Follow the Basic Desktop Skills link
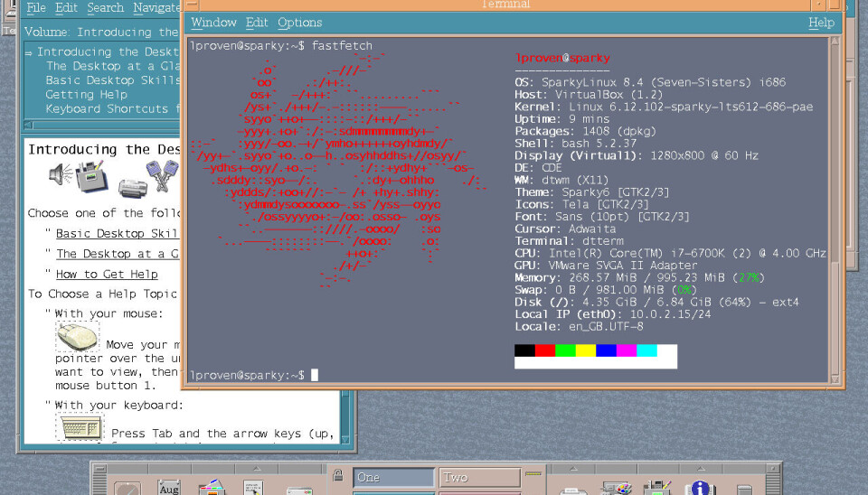This screenshot has height=495, width=868. [117, 233]
